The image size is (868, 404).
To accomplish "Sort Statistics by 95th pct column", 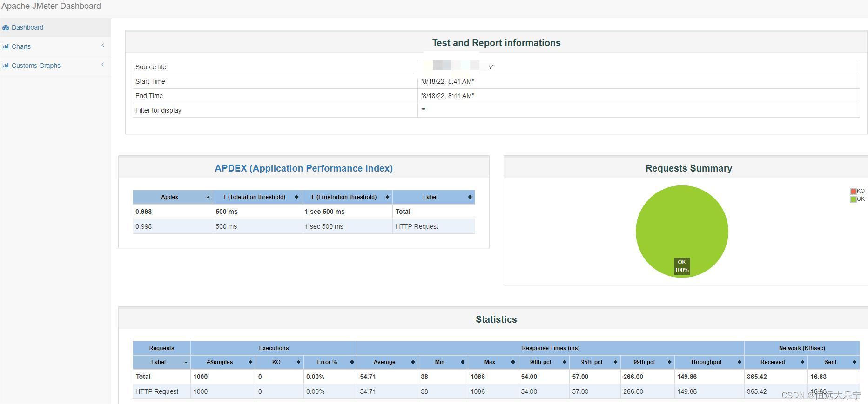I will pos(595,362).
